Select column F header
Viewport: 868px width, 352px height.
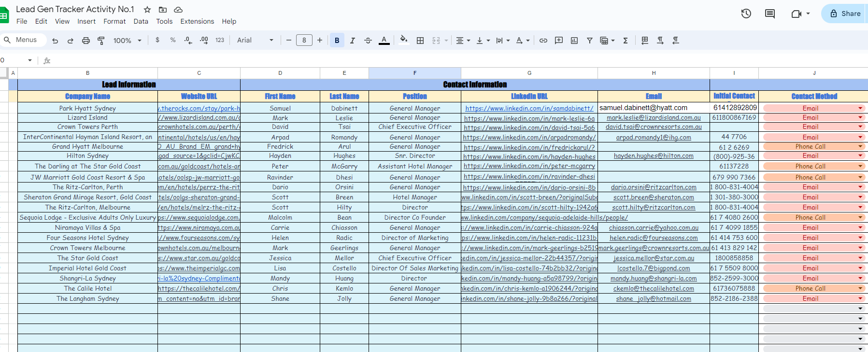pos(415,73)
